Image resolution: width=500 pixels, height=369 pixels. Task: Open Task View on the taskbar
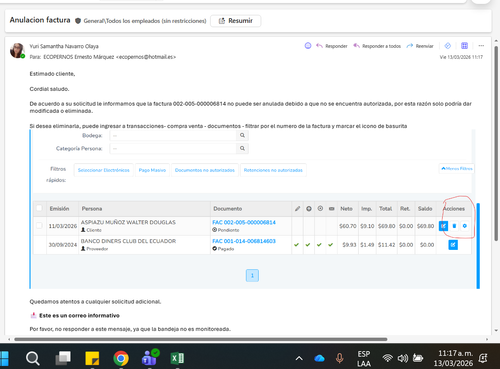coord(63,359)
